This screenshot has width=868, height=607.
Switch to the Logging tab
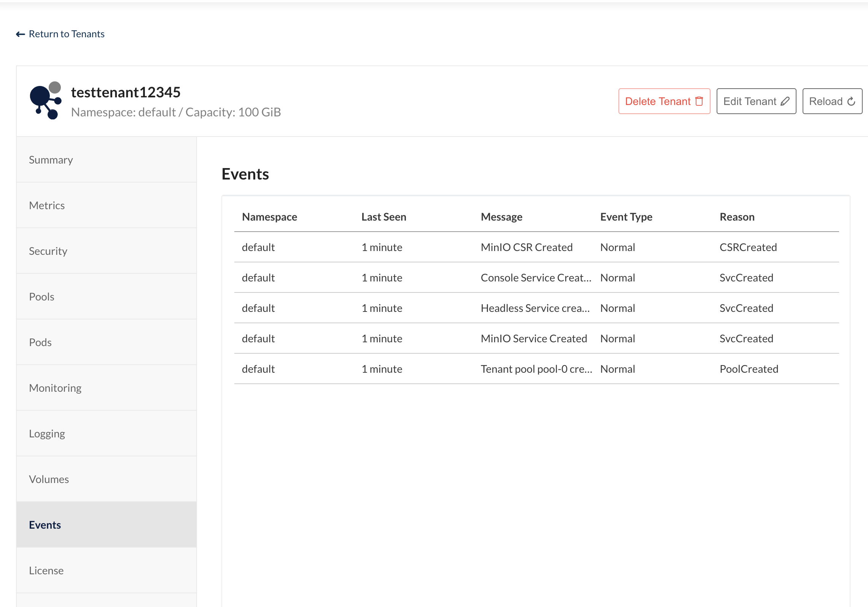coord(47,434)
